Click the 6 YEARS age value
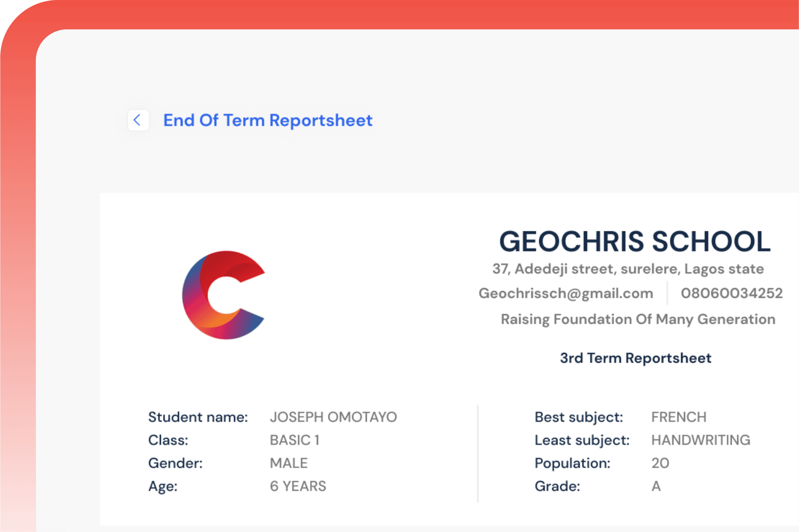The image size is (799, 532). [x=298, y=486]
